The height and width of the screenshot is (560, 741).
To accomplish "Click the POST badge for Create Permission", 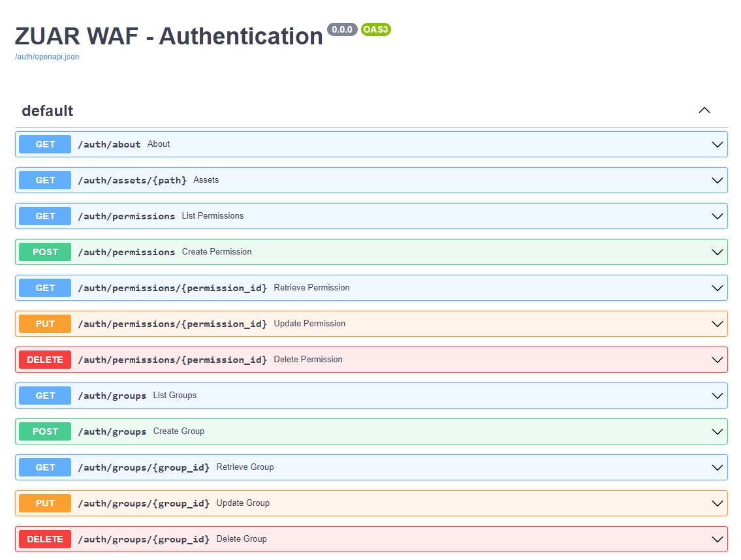I will point(45,252).
